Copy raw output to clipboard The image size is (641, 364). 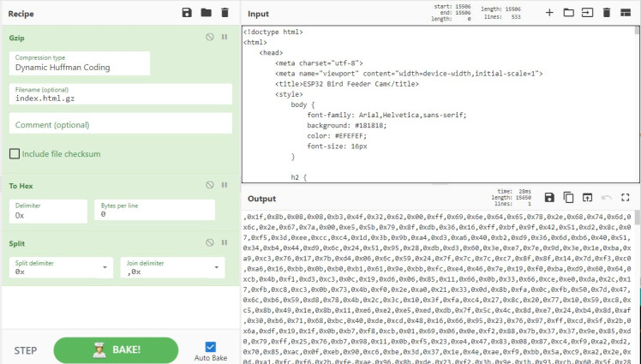[x=569, y=198]
